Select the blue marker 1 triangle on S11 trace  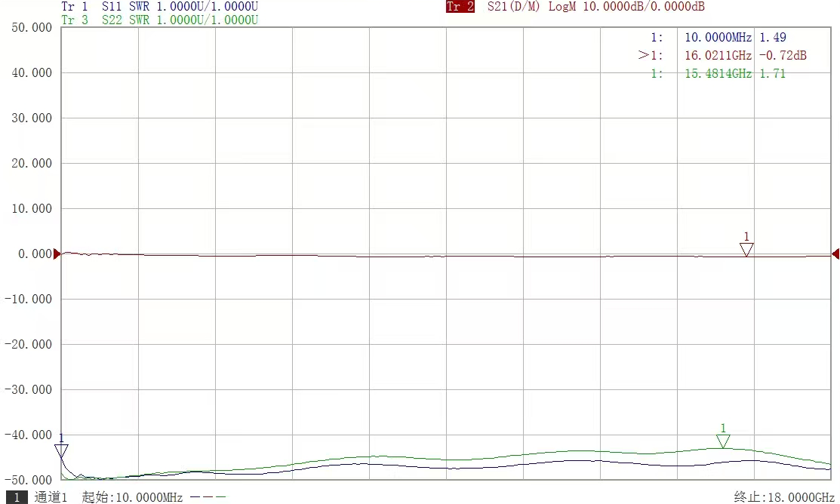click(61, 450)
